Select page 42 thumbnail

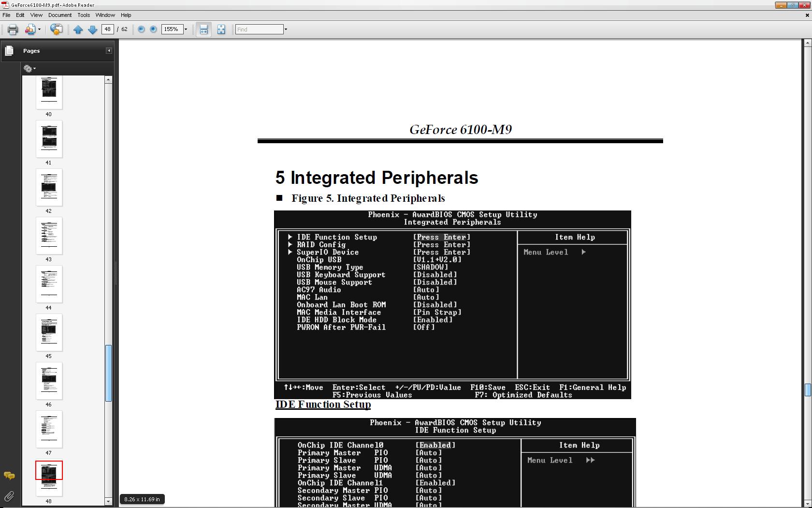(x=49, y=187)
